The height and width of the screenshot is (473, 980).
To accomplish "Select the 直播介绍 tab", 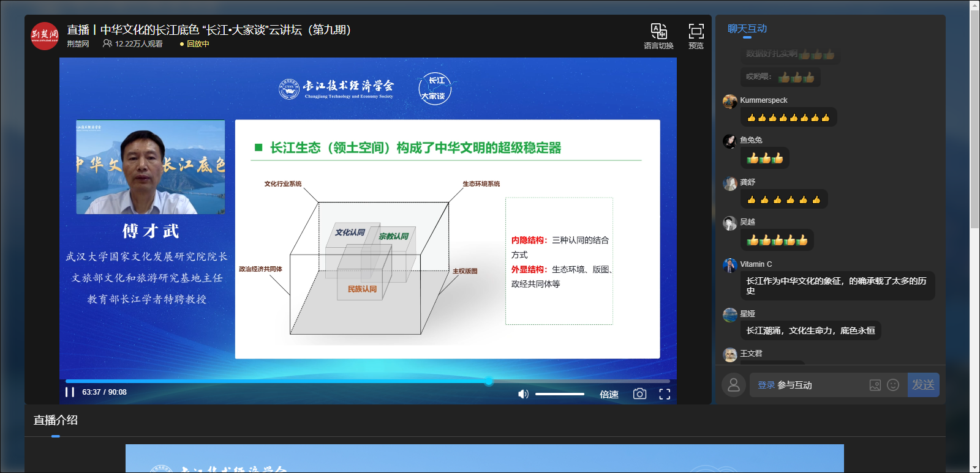I will tap(55, 420).
